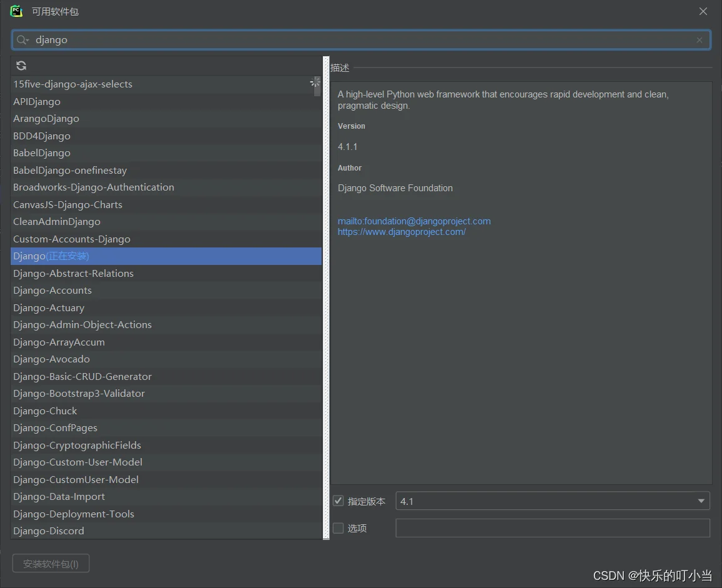This screenshot has width=722, height=588.
Task: Select Broadworks-Django-Authentication package
Action: tap(166, 187)
